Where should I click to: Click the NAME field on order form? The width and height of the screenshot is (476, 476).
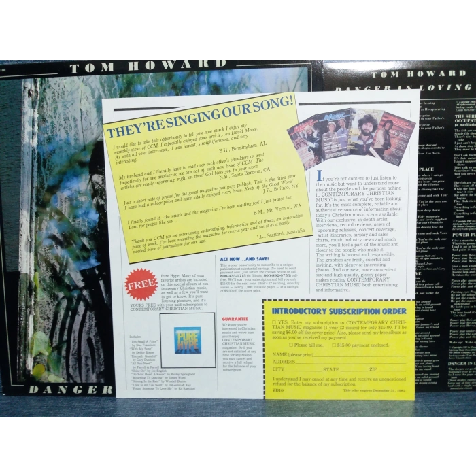[x=360, y=354]
